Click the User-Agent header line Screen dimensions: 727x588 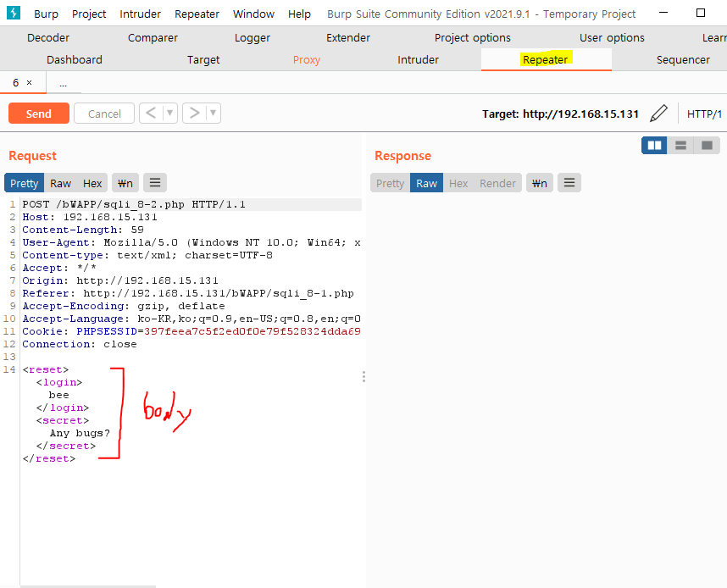191,242
